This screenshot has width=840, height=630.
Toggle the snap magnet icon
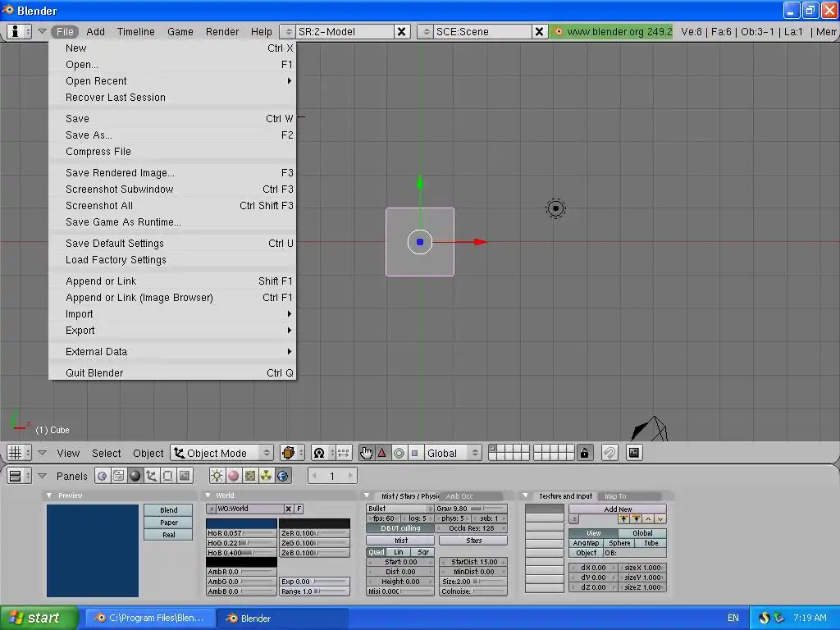pyautogui.click(x=609, y=453)
